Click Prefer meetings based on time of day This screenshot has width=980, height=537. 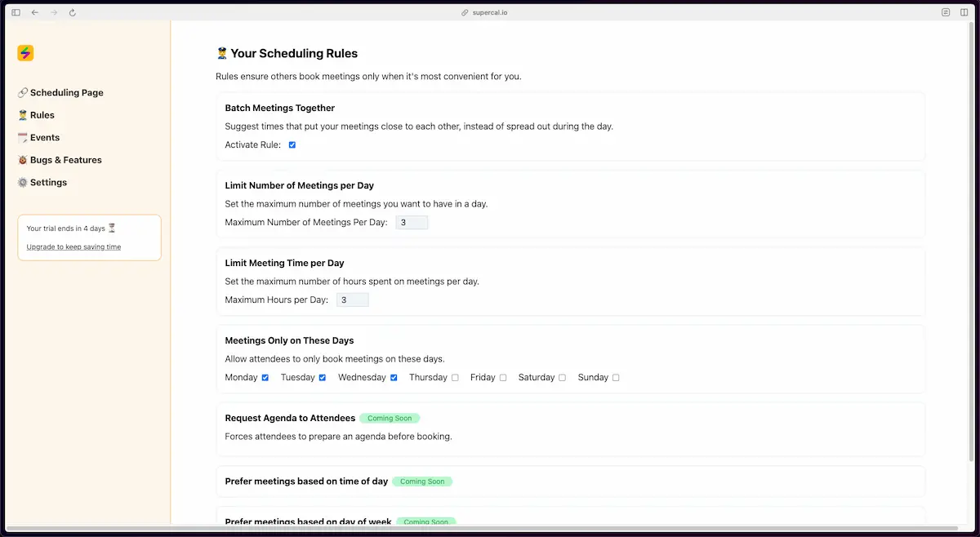pyautogui.click(x=307, y=482)
